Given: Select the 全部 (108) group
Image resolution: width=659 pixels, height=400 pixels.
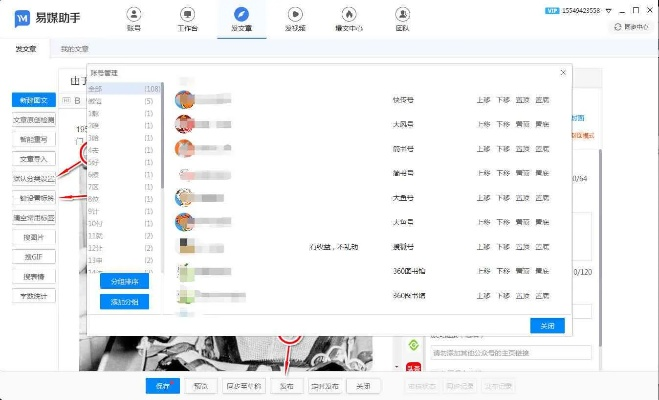Looking at the screenshot, I should (123, 89).
